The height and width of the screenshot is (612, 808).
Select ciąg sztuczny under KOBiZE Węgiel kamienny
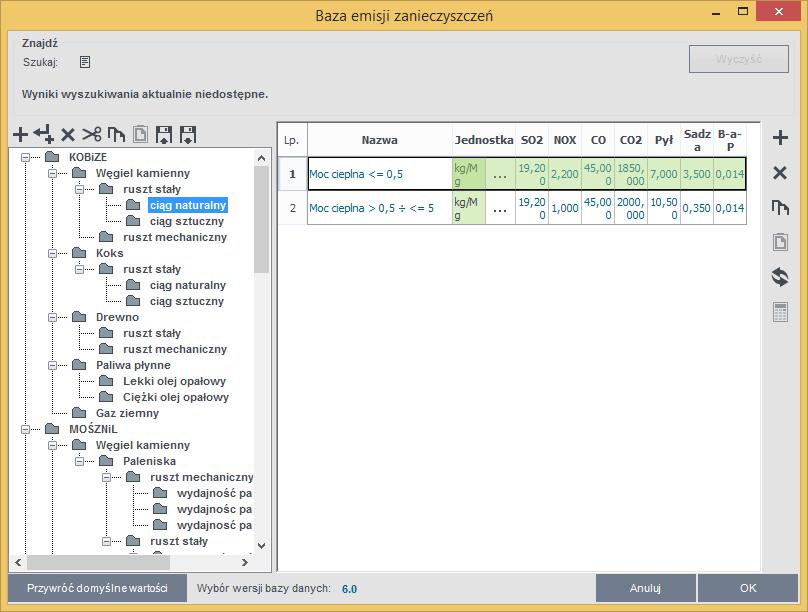click(187, 221)
